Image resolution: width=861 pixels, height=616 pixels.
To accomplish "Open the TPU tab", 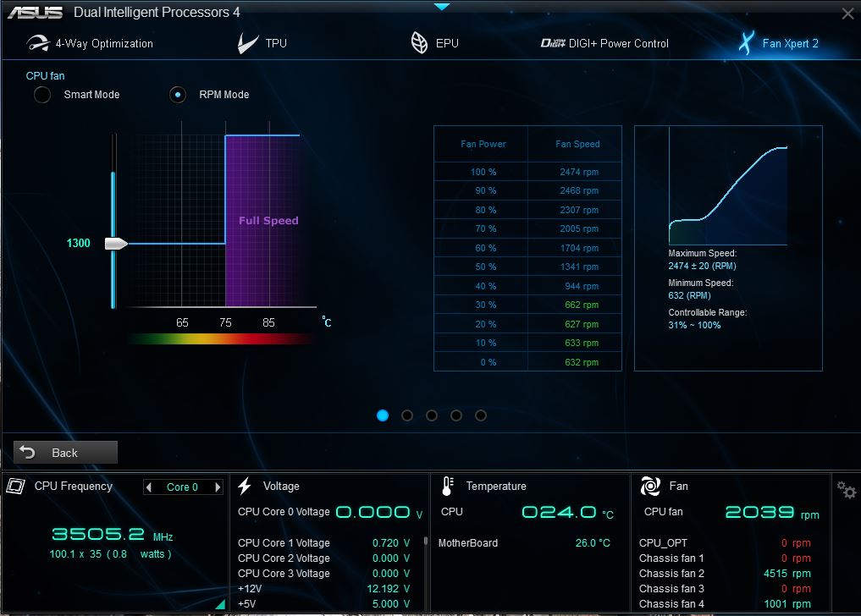I will click(x=262, y=43).
